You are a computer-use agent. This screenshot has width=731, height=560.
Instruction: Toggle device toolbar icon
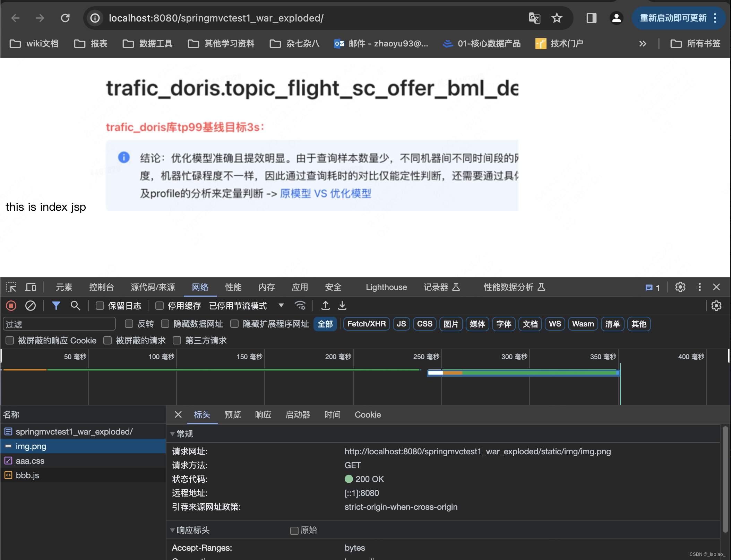coord(31,287)
